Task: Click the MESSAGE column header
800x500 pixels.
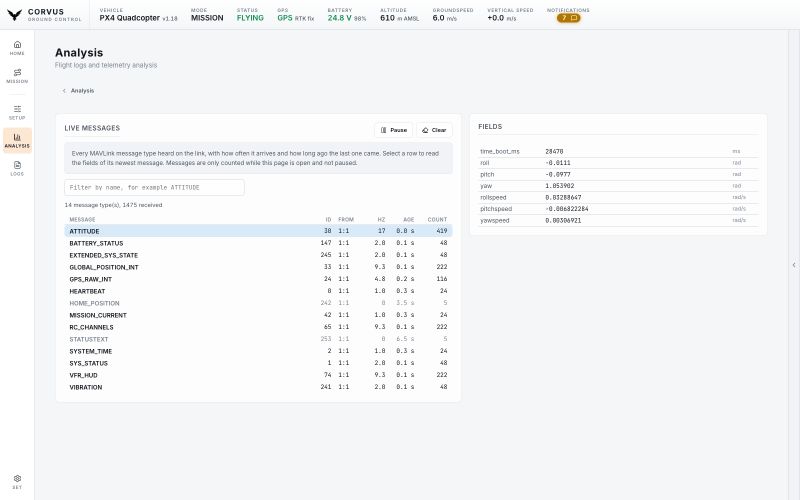Action: (x=82, y=219)
